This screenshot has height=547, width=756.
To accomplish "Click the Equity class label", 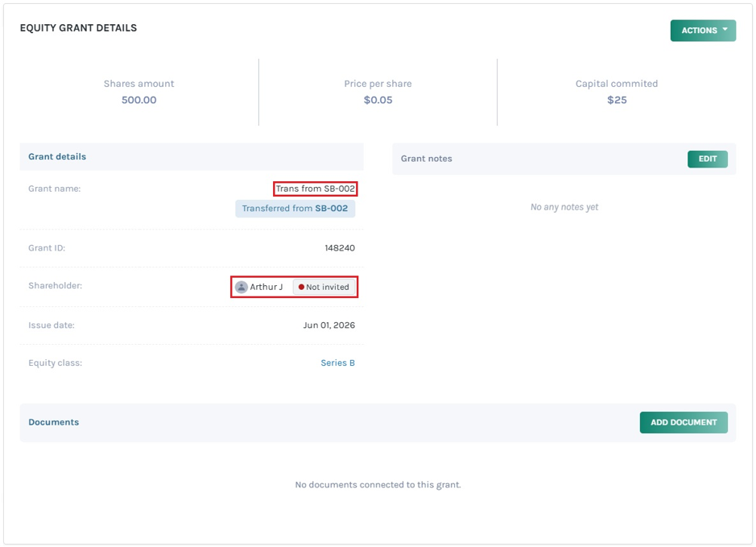I will [56, 363].
